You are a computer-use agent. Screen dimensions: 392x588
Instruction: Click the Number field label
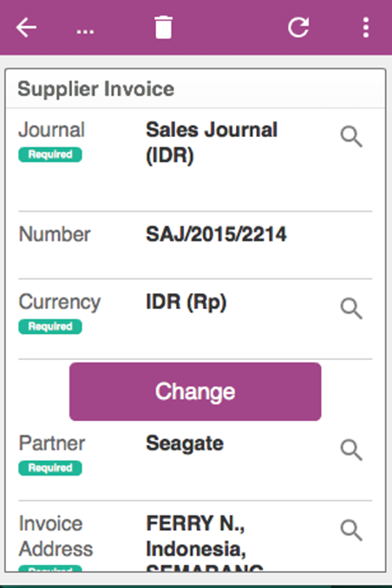pyautogui.click(x=55, y=234)
